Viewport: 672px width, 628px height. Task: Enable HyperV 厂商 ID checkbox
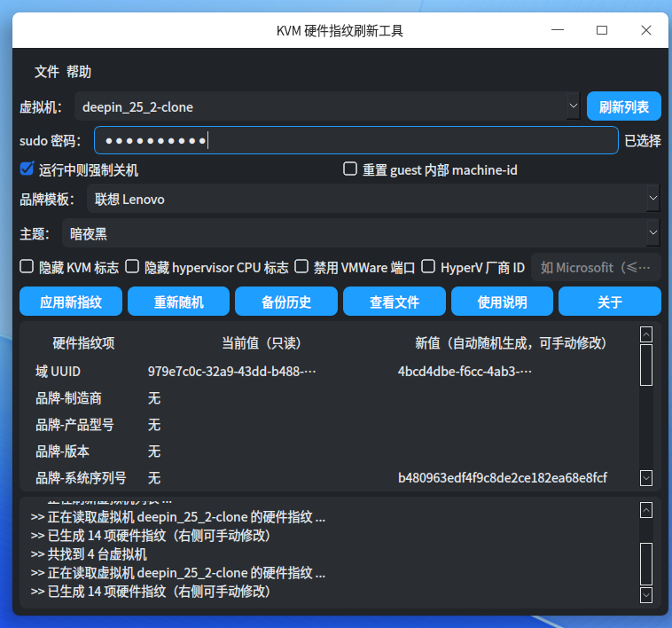(428, 266)
